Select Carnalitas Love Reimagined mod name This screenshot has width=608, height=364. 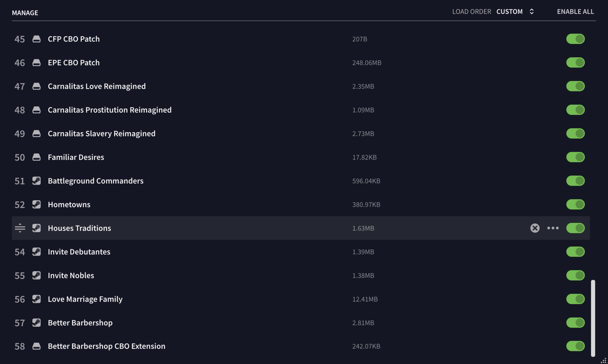pos(97,86)
